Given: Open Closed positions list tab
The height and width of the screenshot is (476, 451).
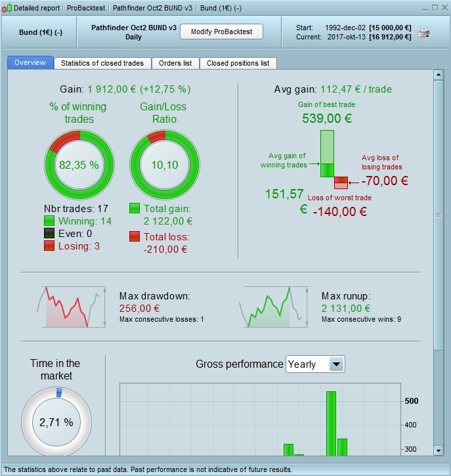Looking at the screenshot, I should click(x=238, y=63).
